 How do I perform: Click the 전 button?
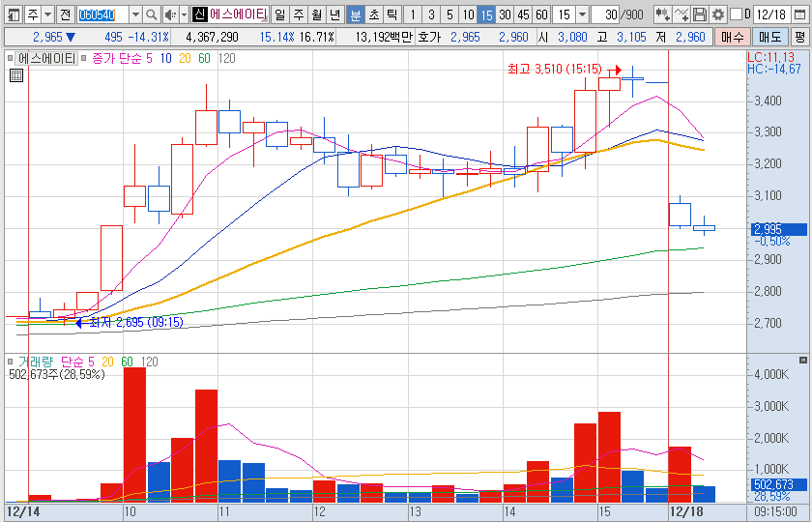click(x=65, y=14)
